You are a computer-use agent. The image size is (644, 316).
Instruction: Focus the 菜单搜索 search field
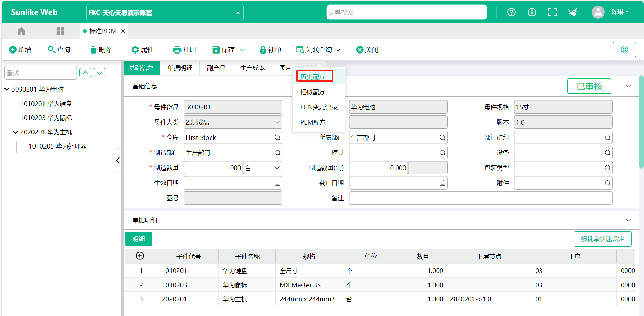pos(407,12)
